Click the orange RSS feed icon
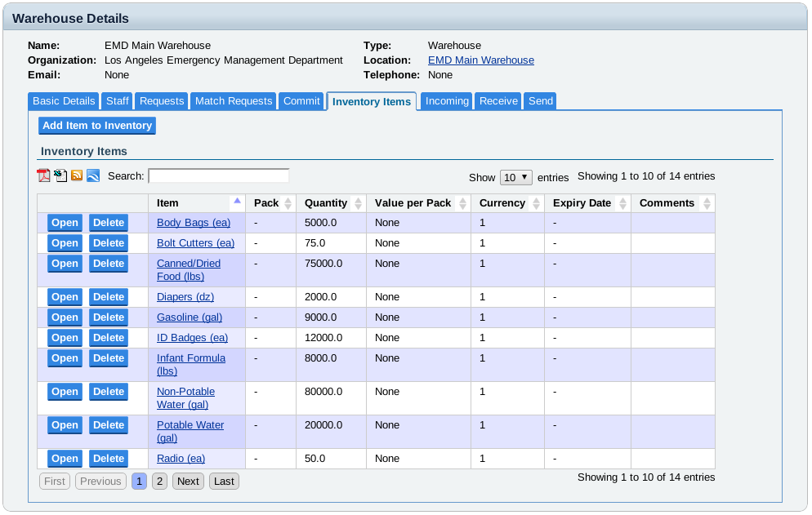Screen dimensions: 812x515 77,175
